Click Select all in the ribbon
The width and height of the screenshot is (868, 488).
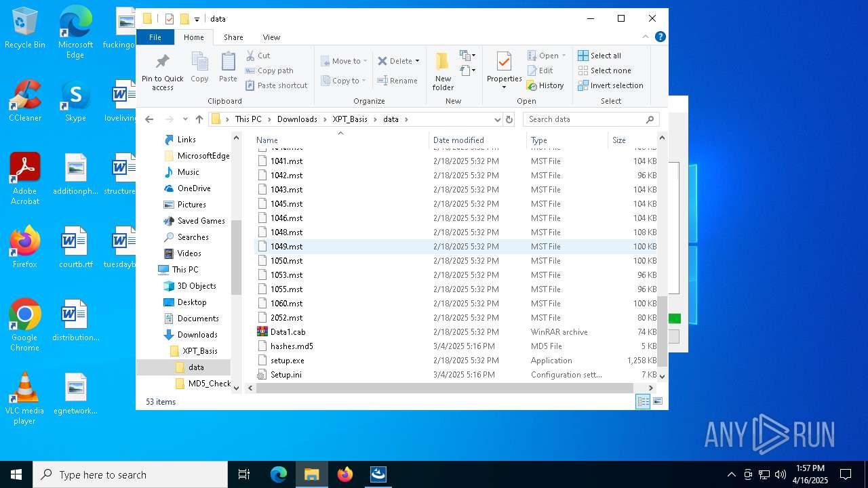pos(599,56)
